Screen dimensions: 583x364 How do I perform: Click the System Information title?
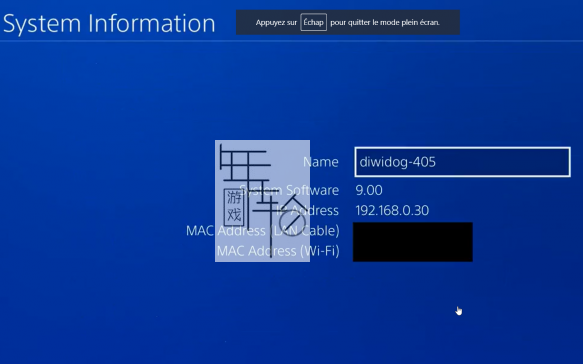point(109,23)
